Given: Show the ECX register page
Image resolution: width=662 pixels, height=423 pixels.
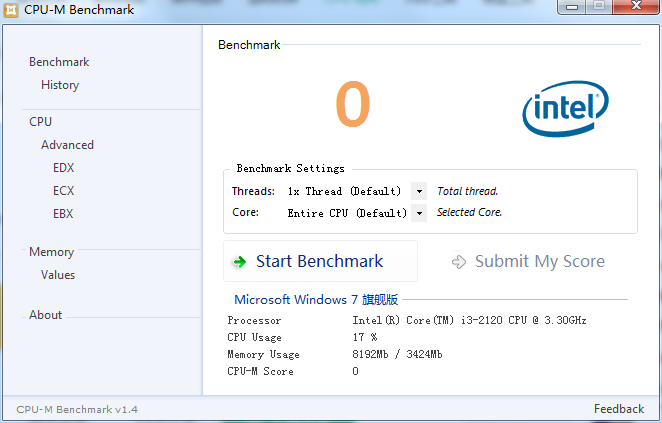Looking at the screenshot, I should [63, 191].
